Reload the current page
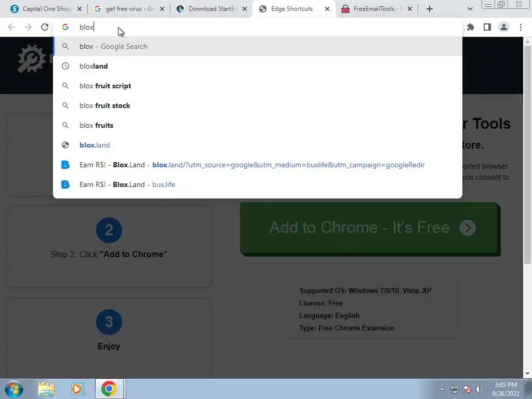532x399 pixels. [45, 27]
